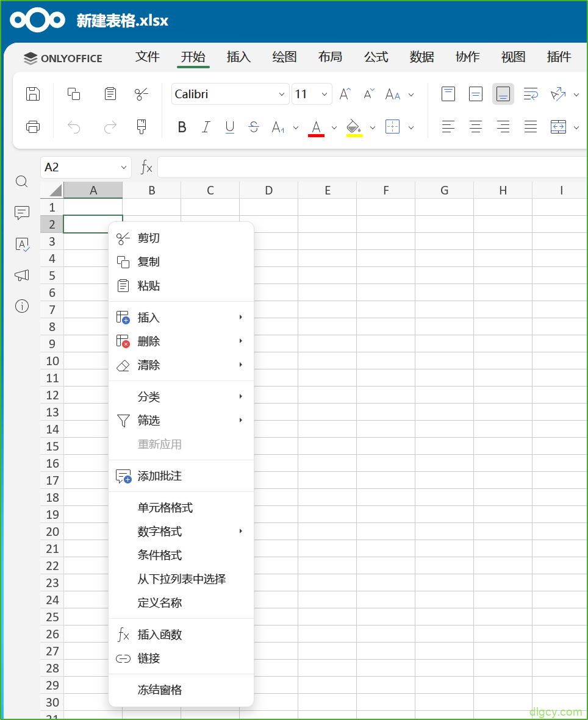Expand the 数字格式 submenu in context menu
Image resolution: width=588 pixels, height=720 pixels.
pos(181,531)
